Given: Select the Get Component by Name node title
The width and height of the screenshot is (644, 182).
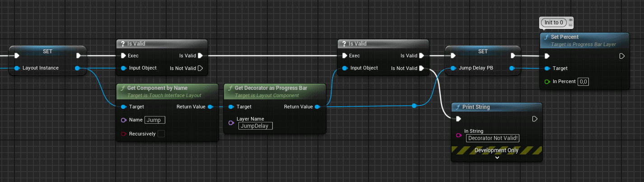Looking at the screenshot, I should pos(158,88).
